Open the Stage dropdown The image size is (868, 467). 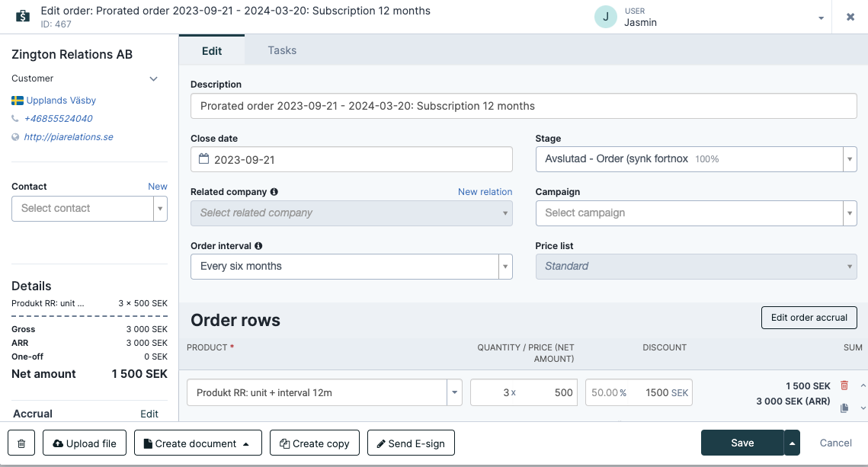point(696,158)
